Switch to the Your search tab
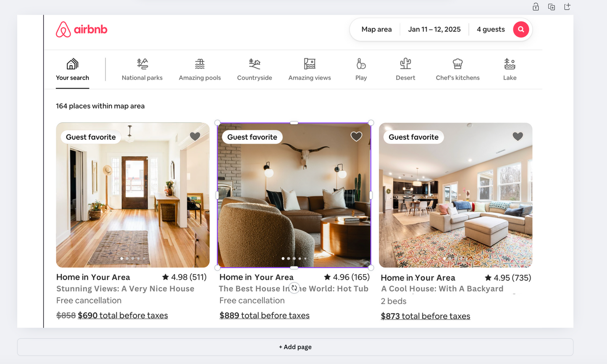 point(72,70)
